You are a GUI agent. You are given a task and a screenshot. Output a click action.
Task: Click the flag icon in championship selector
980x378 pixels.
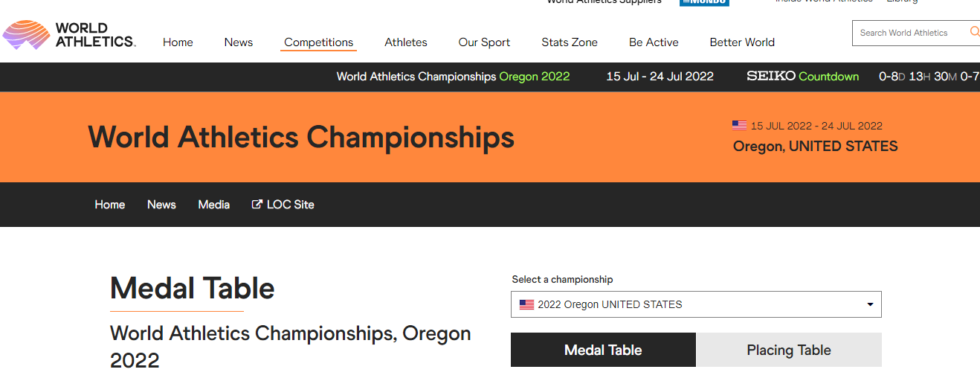[526, 304]
